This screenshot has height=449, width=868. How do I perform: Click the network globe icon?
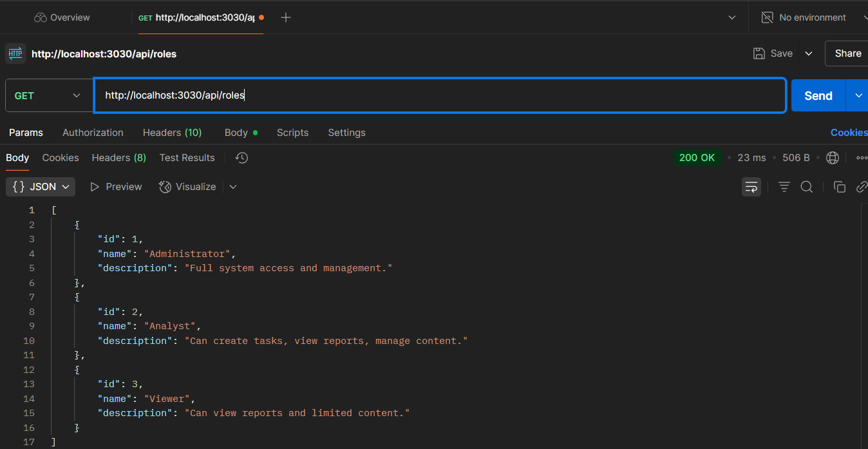[x=833, y=157]
